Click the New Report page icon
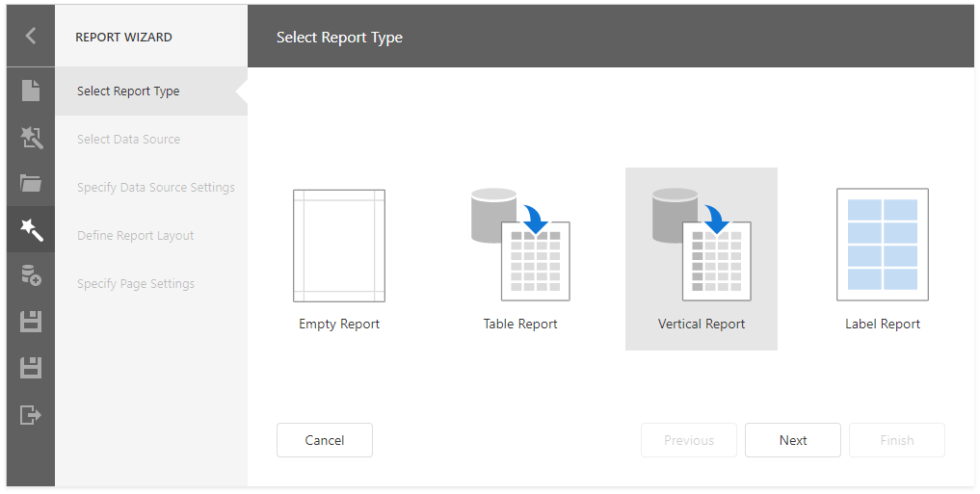The height and width of the screenshot is (494, 980). [x=31, y=91]
